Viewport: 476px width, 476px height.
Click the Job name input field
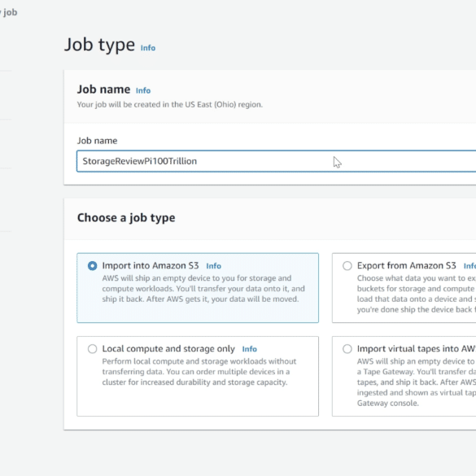point(277,161)
